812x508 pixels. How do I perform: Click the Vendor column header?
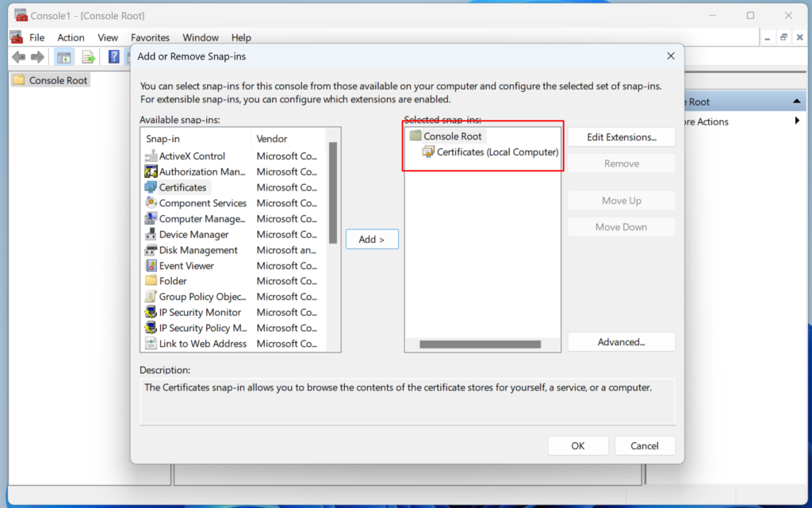(289, 138)
